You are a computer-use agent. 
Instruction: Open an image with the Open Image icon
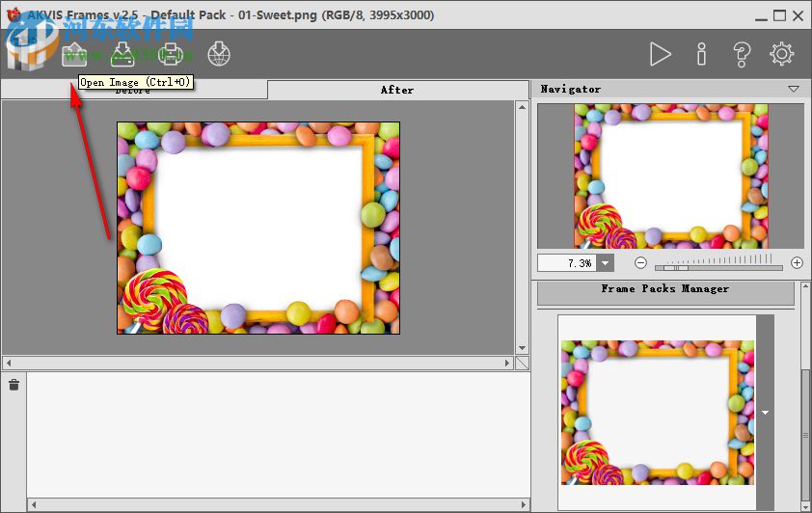click(74, 54)
